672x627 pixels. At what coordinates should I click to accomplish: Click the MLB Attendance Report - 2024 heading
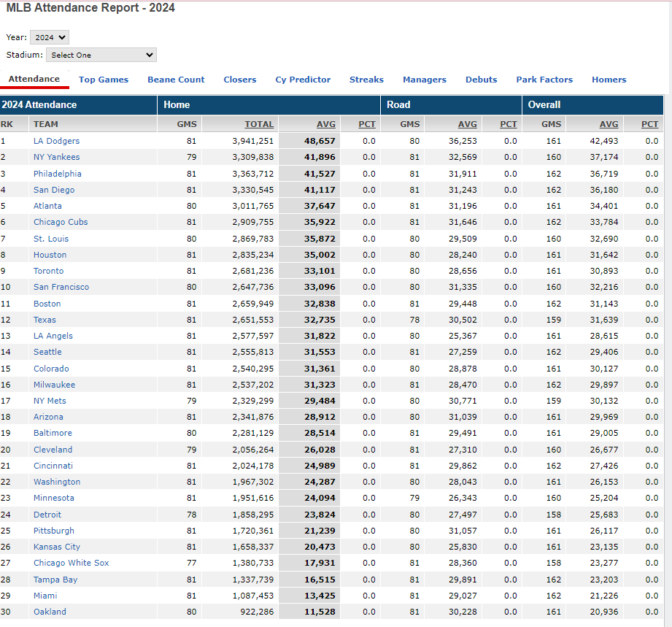90,8
